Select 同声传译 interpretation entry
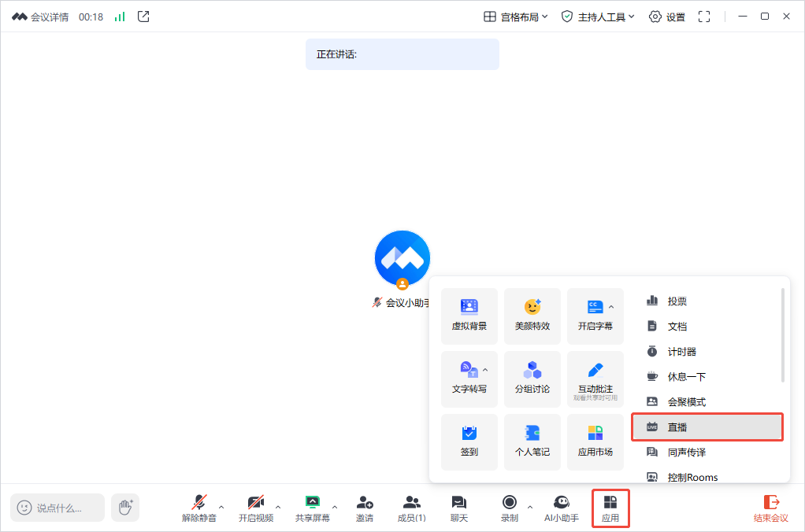The height and width of the screenshot is (532, 805). pos(707,452)
